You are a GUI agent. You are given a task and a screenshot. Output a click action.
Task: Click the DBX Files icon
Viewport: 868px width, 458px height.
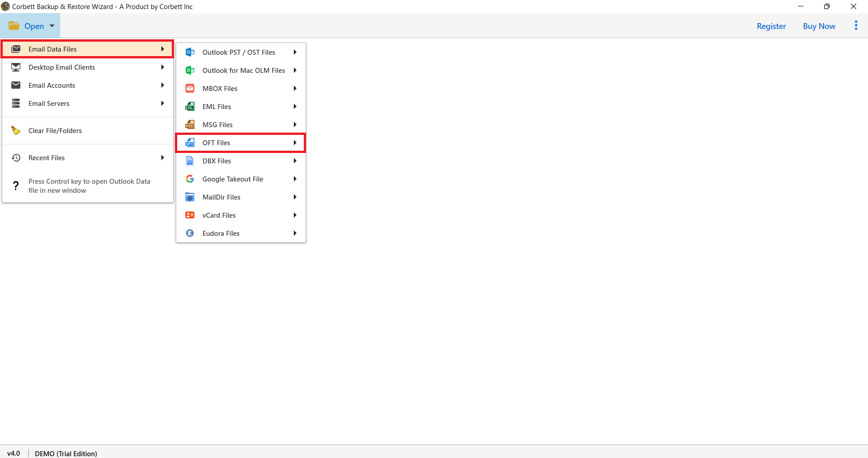pos(190,161)
